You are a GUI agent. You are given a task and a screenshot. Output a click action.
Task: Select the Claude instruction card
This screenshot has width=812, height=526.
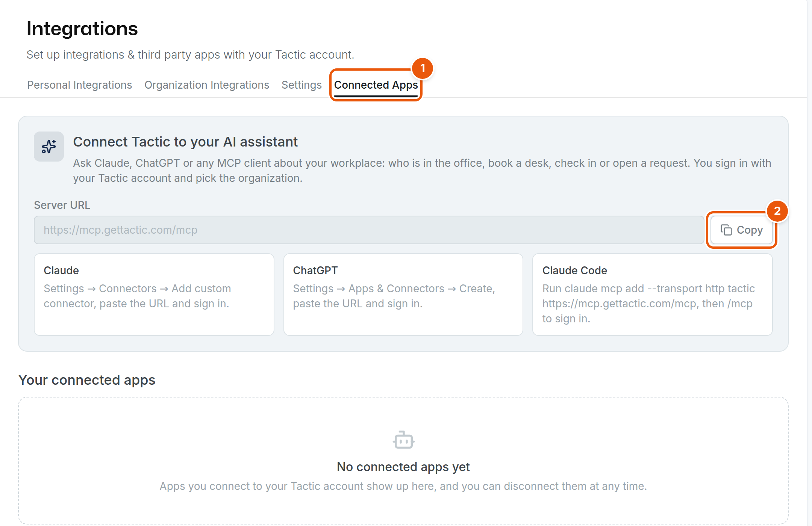pos(154,295)
